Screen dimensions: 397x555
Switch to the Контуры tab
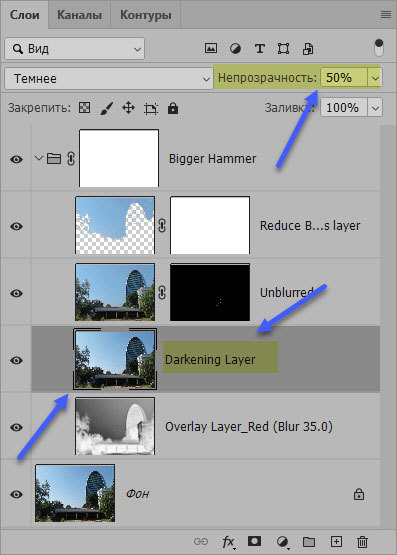coord(146,15)
